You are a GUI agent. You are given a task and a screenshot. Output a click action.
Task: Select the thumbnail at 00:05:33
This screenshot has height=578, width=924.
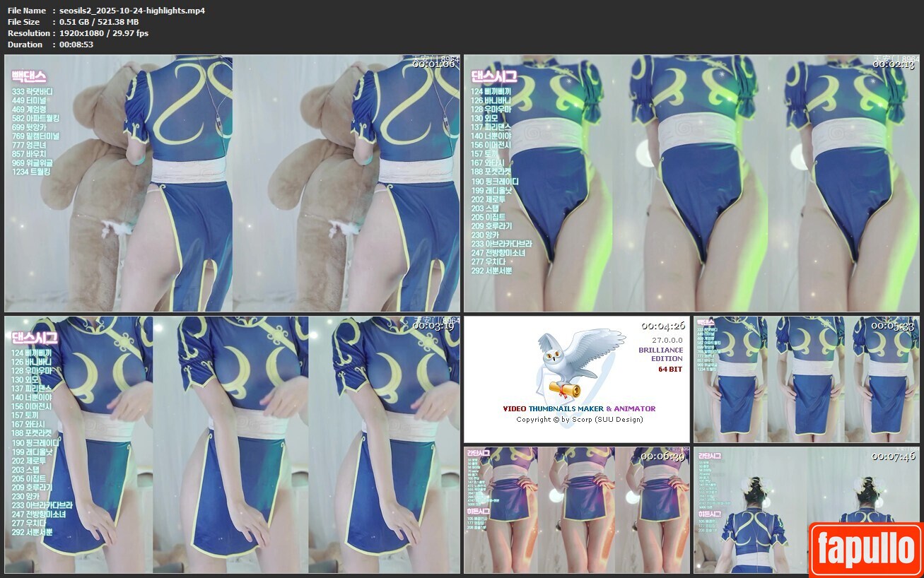[806, 379]
